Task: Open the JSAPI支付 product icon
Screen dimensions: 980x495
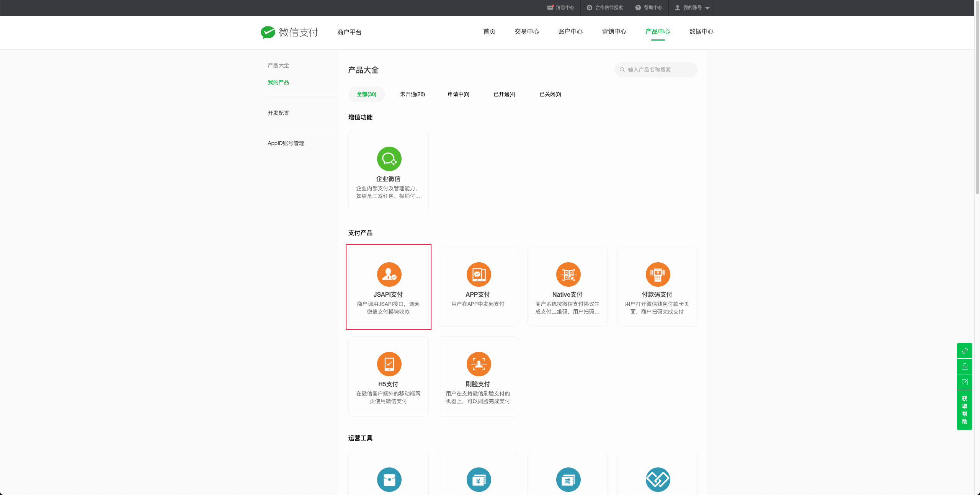Action: click(389, 274)
